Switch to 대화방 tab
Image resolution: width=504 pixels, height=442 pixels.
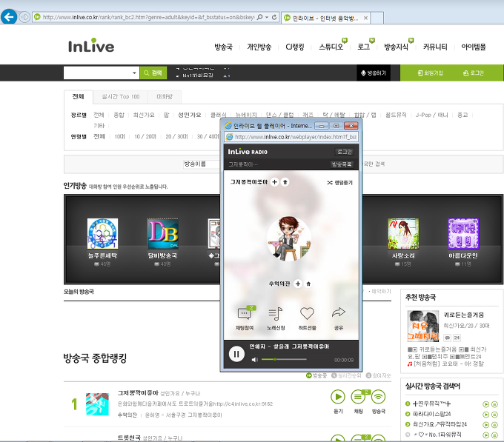point(165,96)
